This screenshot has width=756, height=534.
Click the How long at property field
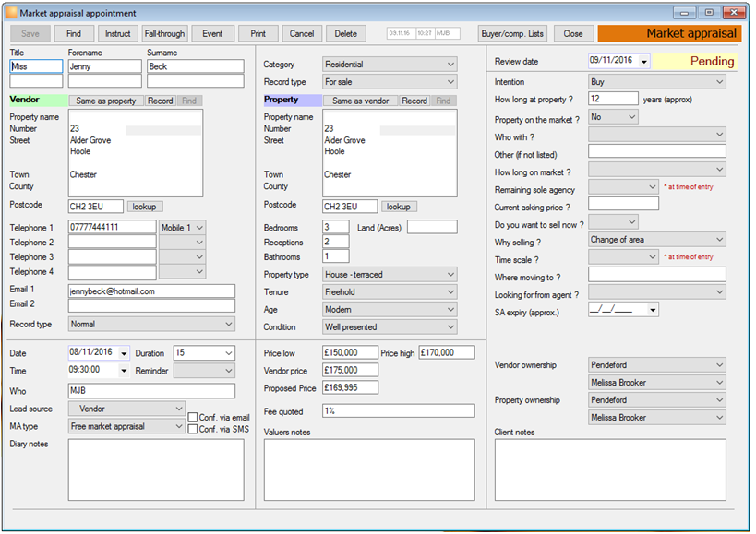(613, 99)
